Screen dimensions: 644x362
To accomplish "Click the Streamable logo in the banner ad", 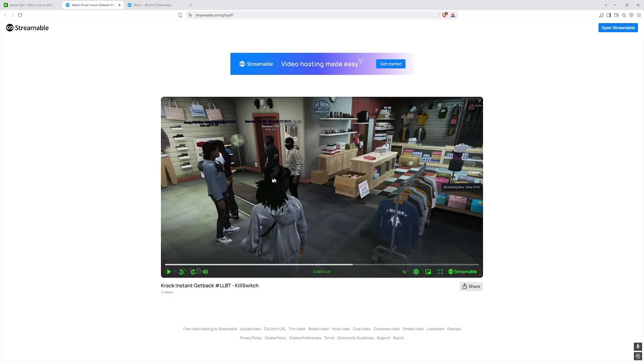I will click(256, 64).
